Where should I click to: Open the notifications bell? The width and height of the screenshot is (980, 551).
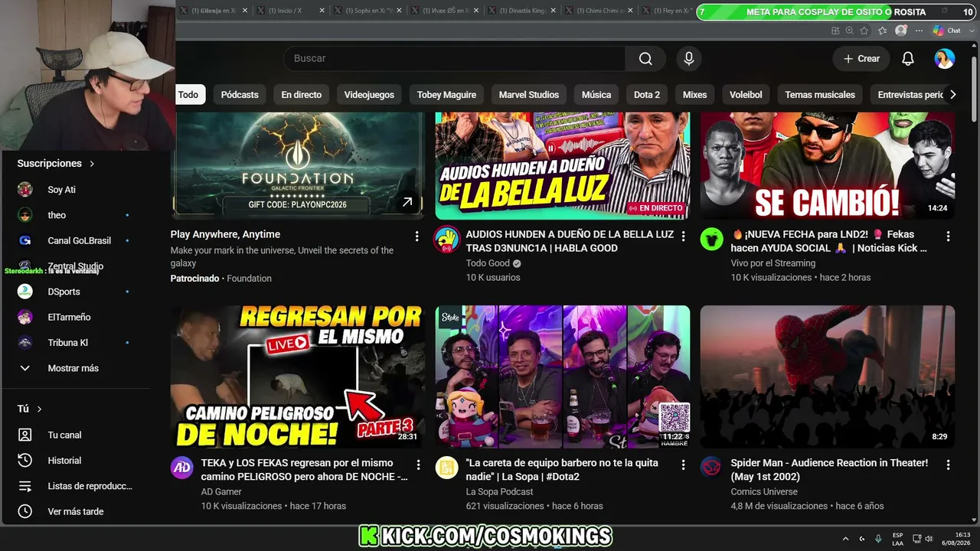coord(908,59)
